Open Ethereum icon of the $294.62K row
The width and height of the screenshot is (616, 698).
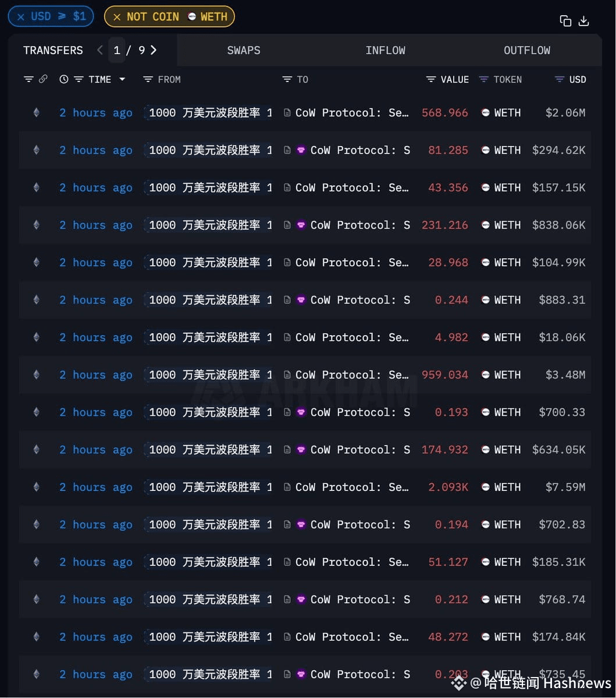point(36,150)
